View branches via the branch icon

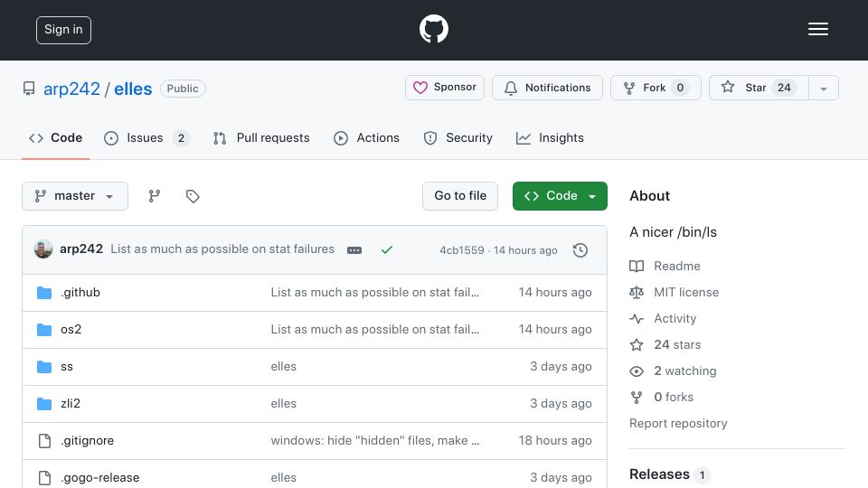pos(155,196)
